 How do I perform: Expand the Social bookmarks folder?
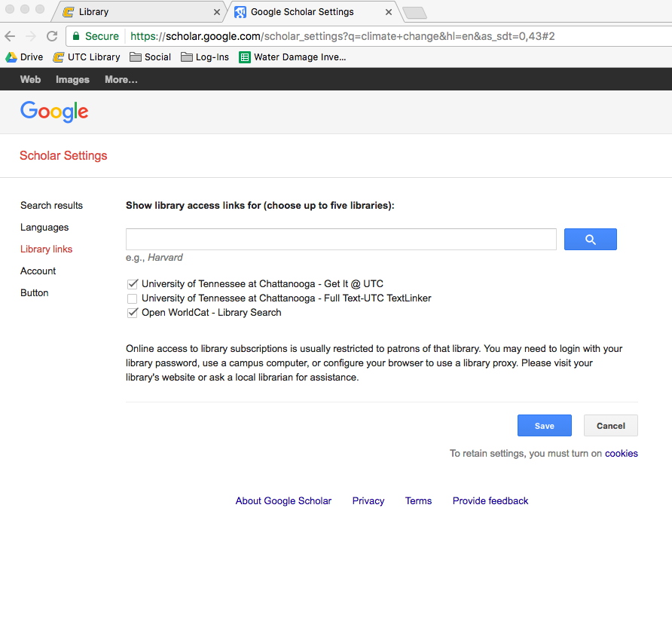coord(150,57)
